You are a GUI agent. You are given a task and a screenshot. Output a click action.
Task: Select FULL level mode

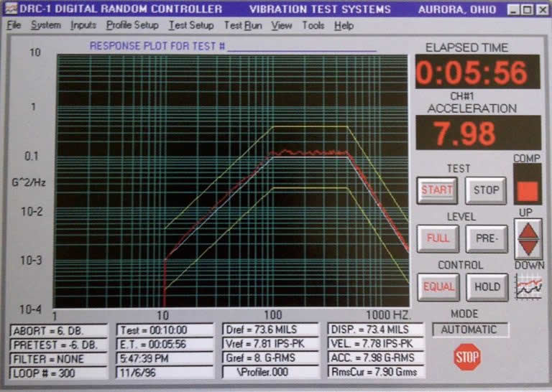pyautogui.click(x=438, y=238)
